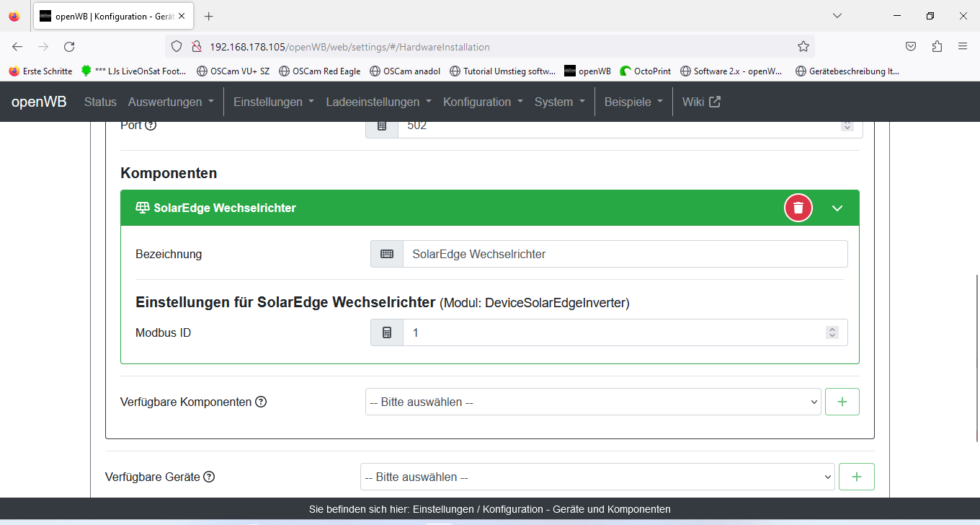Viewport: 980px width, 525px height.
Task: Open the LJs LiveOnSat bookmark
Action: pos(134,71)
